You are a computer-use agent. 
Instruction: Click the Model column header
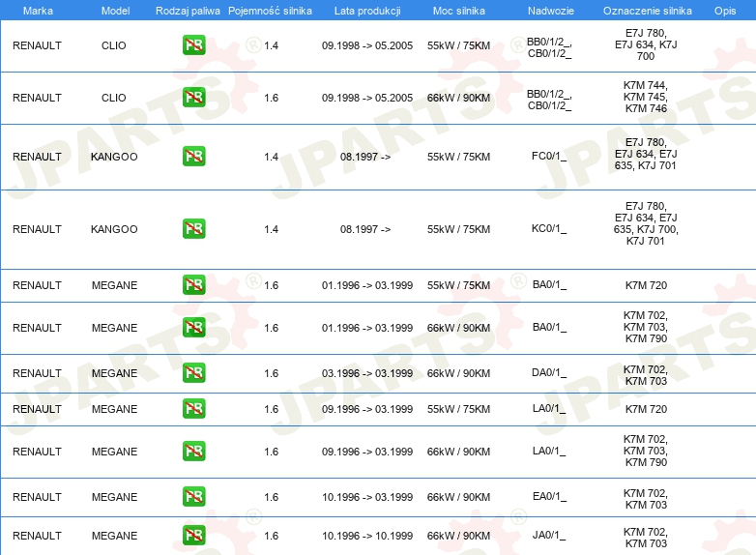coord(115,11)
